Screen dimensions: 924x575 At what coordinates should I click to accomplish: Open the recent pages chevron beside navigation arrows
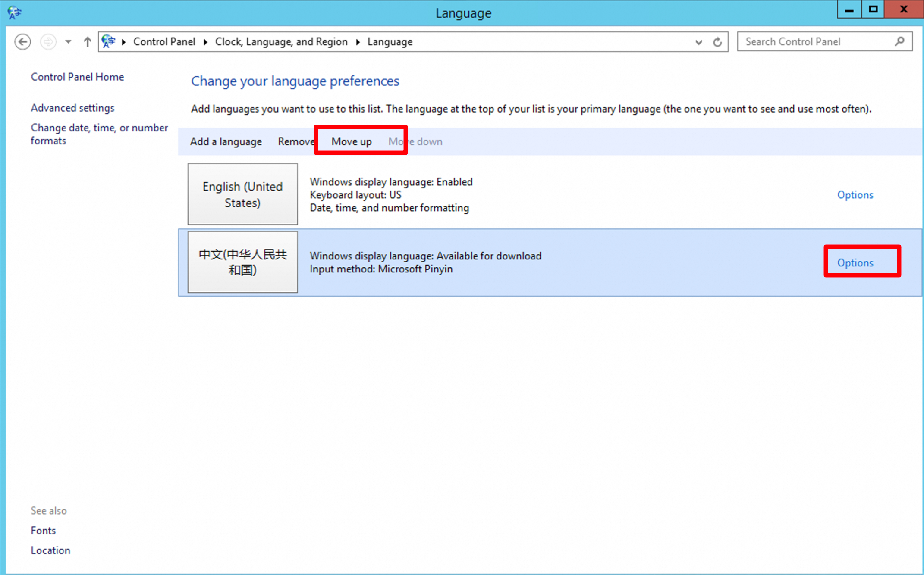[68, 41]
